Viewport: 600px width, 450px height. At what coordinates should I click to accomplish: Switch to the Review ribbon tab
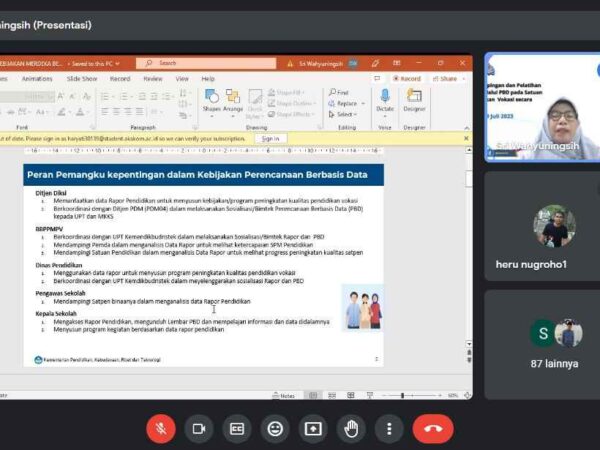(x=152, y=78)
